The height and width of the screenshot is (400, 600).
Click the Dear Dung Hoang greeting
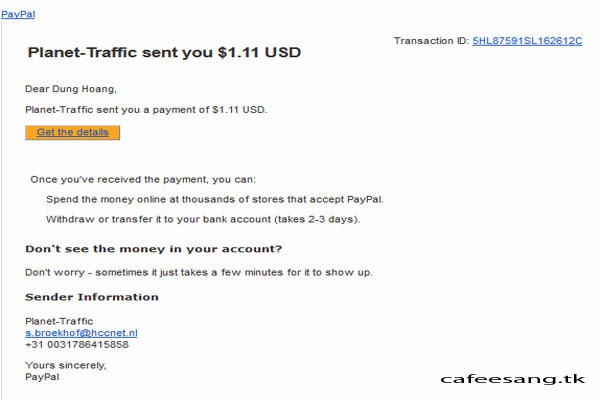coord(71,89)
